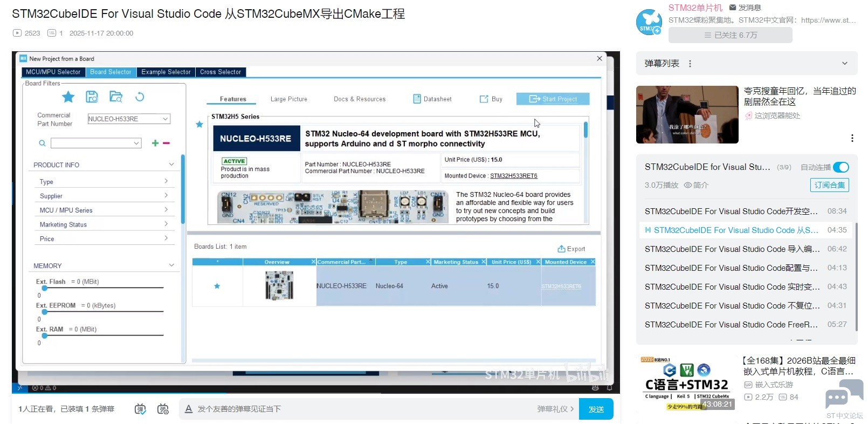The image size is (868, 424).
Task: Expand the Marketing Status filter row
Action: (x=106, y=224)
